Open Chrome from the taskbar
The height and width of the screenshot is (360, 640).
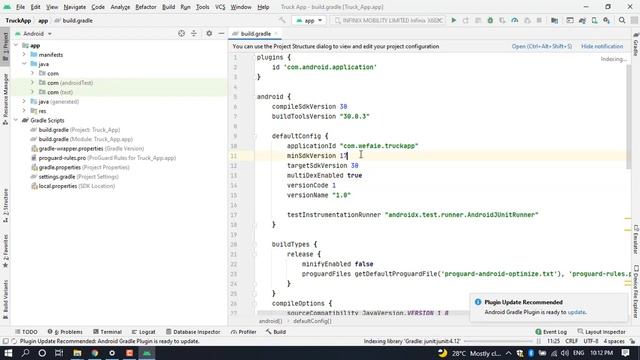tap(95, 353)
